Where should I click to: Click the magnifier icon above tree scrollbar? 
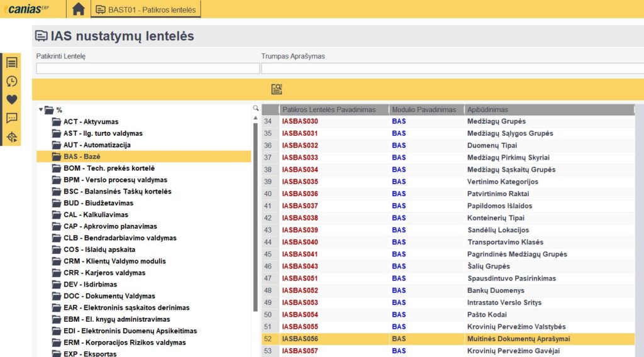(x=255, y=109)
